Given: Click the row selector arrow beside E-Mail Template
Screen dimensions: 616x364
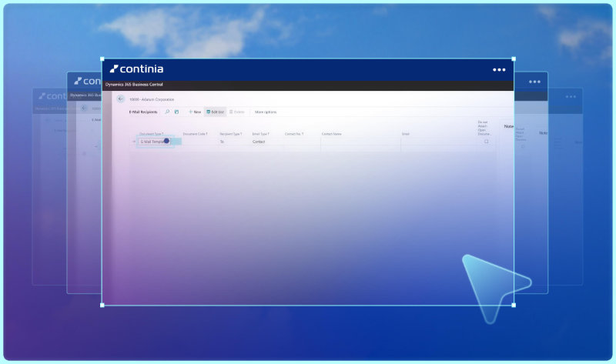Looking at the screenshot, I should [x=134, y=142].
